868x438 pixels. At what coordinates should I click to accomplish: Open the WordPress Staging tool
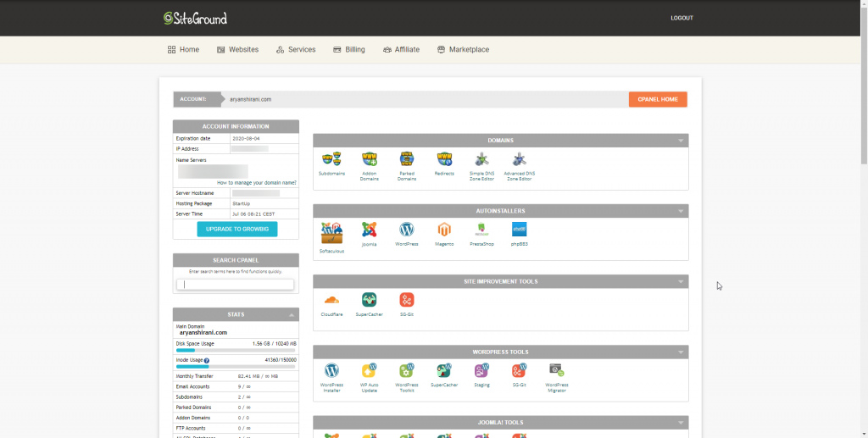(x=481, y=370)
